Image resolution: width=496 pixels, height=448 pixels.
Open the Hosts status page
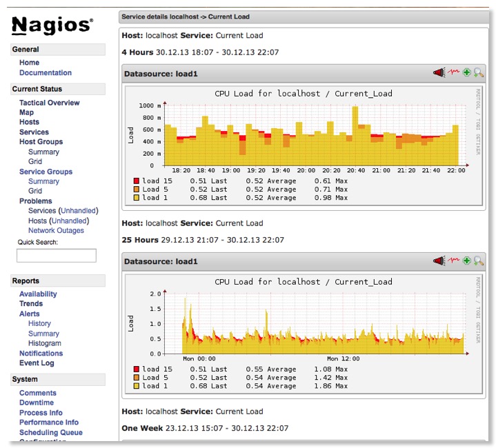coord(30,122)
